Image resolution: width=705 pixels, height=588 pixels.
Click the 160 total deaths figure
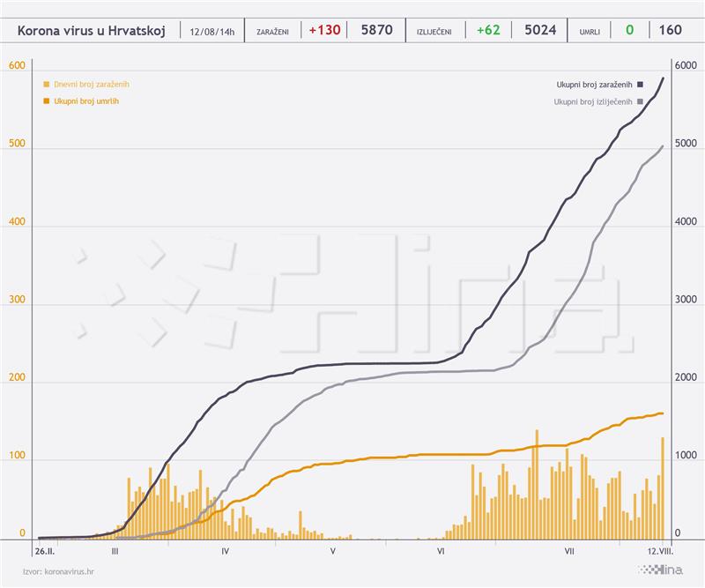pyautogui.click(x=670, y=30)
